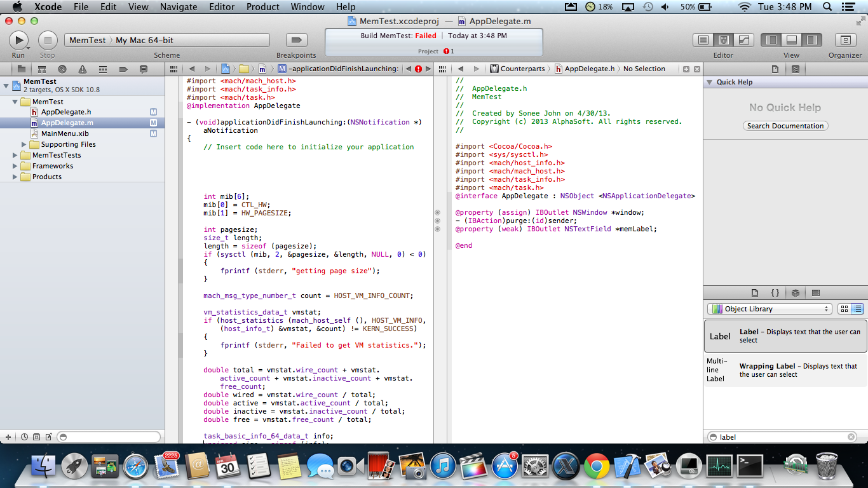Screen dimensions: 868x488
Task: Click the Run button in toolbar
Action: [x=18, y=40]
